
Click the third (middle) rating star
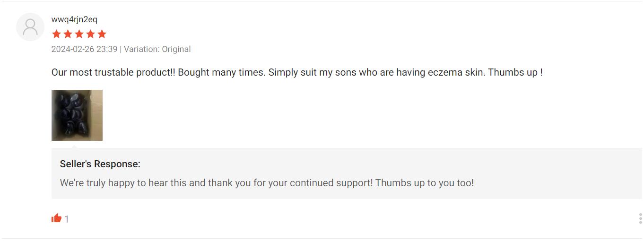(x=79, y=34)
